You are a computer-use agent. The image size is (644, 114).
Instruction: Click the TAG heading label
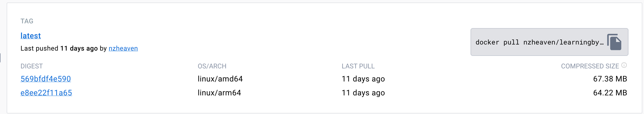click(x=27, y=21)
